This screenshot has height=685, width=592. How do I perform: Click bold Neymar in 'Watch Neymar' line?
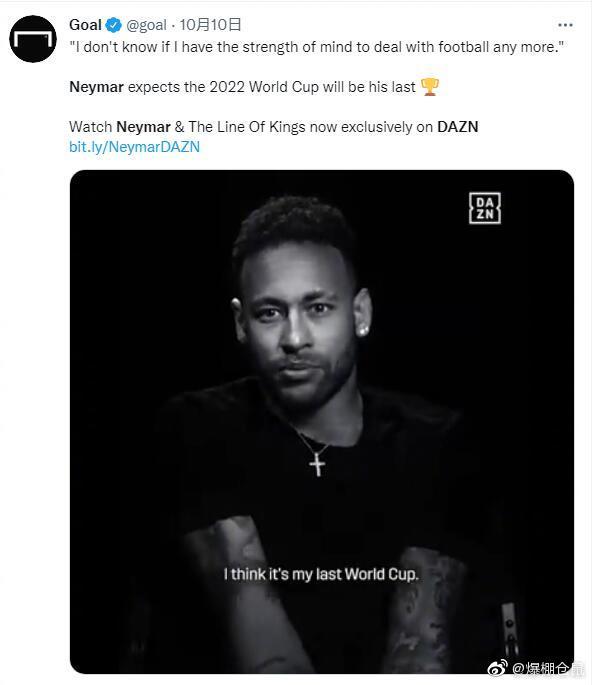143,127
